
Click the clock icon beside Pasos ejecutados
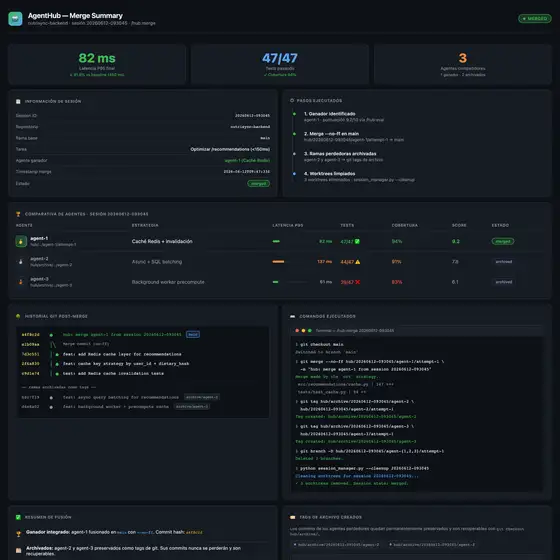[x=292, y=101]
